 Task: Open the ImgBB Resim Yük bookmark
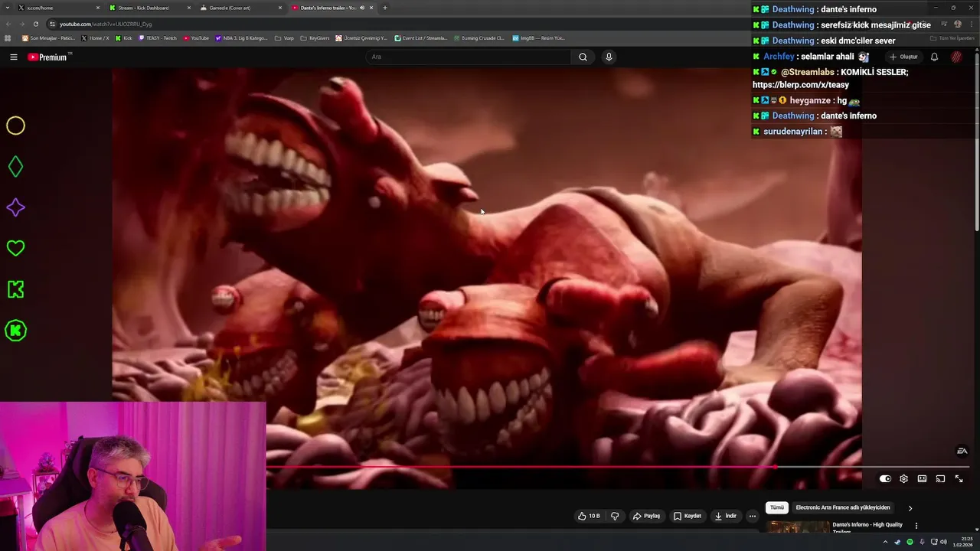point(539,37)
